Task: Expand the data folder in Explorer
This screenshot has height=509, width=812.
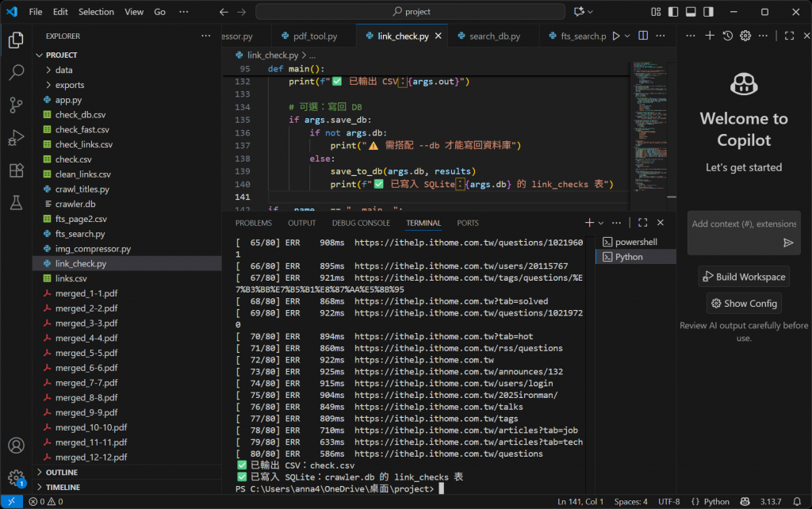Action: [x=63, y=70]
